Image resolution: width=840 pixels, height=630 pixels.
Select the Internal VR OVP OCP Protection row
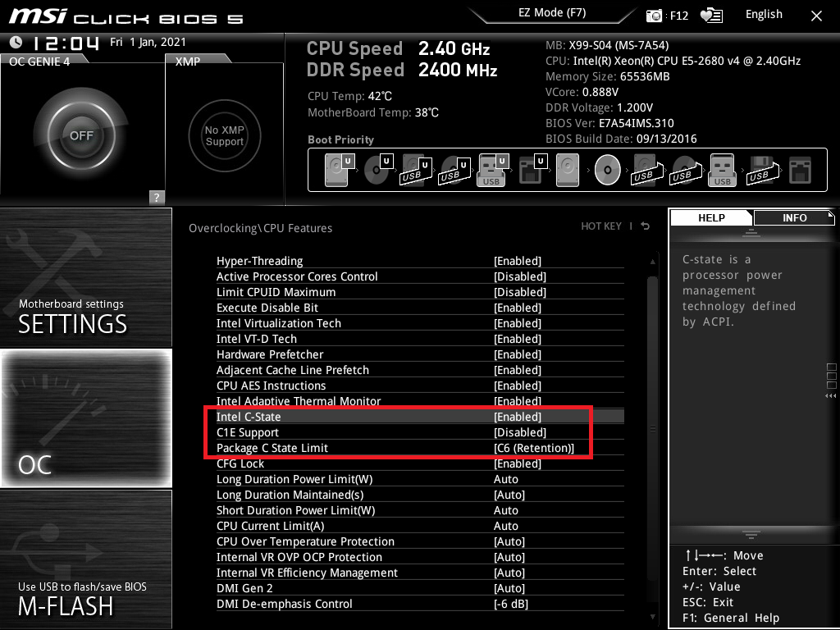pos(420,557)
